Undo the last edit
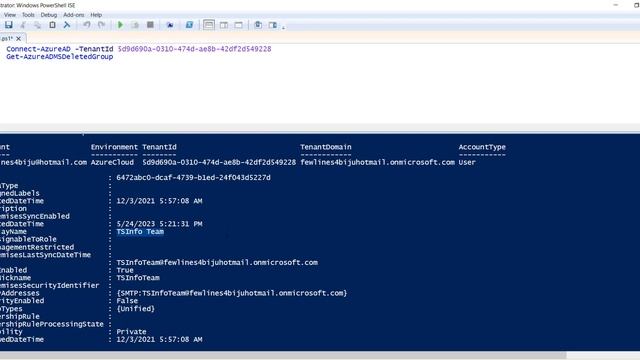Image resolution: width=640 pixels, height=360 pixels. pyautogui.click(x=87, y=25)
